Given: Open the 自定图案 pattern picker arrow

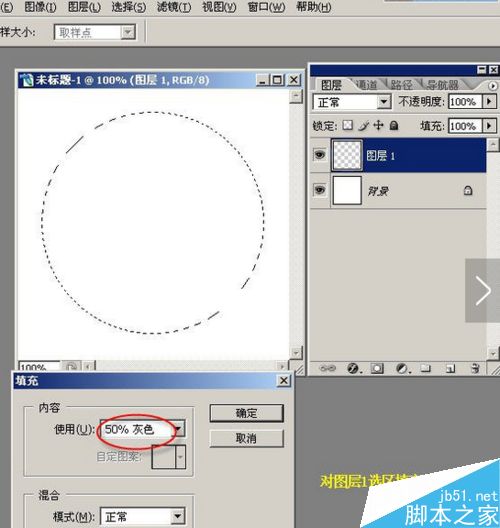Looking at the screenshot, I should 180,457.
